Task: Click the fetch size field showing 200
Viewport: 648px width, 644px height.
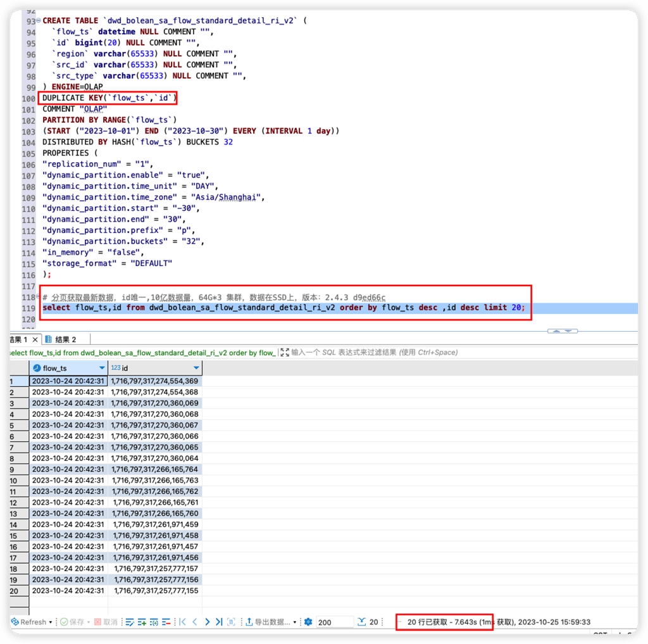Action: pos(333,622)
